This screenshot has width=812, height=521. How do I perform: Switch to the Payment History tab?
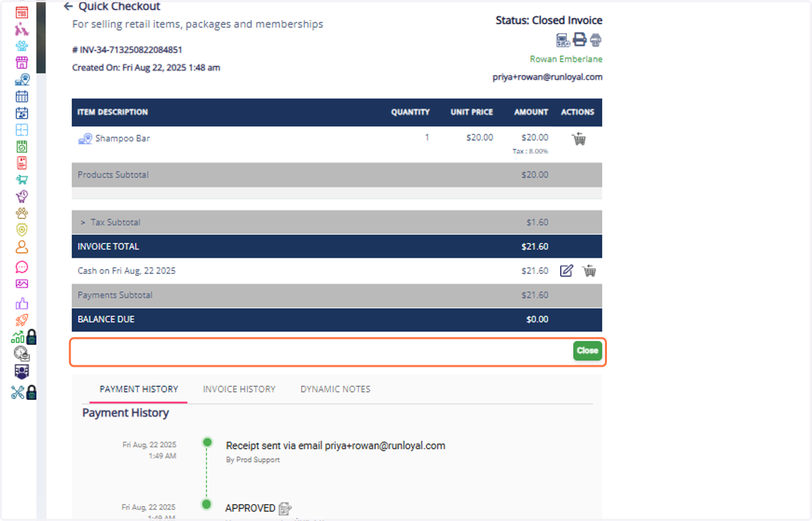coord(139,389)
